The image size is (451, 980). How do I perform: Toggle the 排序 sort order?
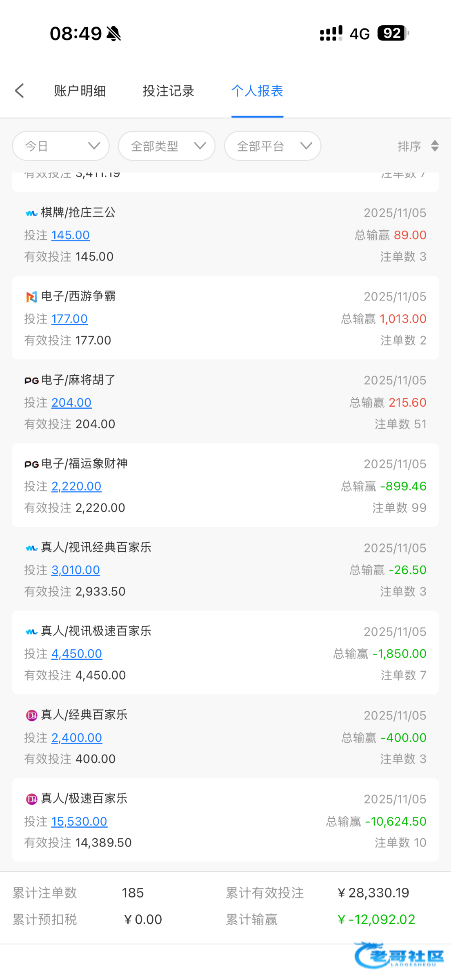409,146
